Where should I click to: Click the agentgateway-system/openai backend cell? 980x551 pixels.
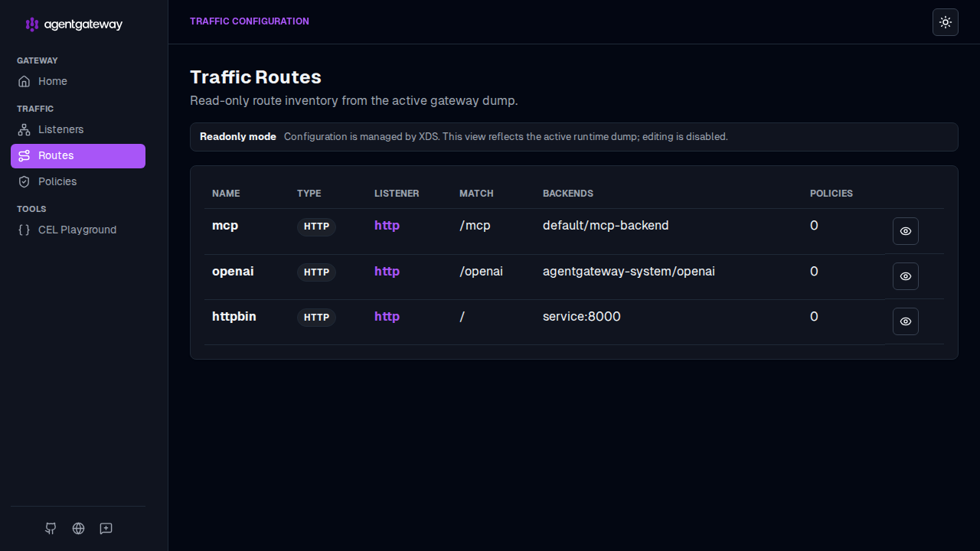(x=629, y=271)
